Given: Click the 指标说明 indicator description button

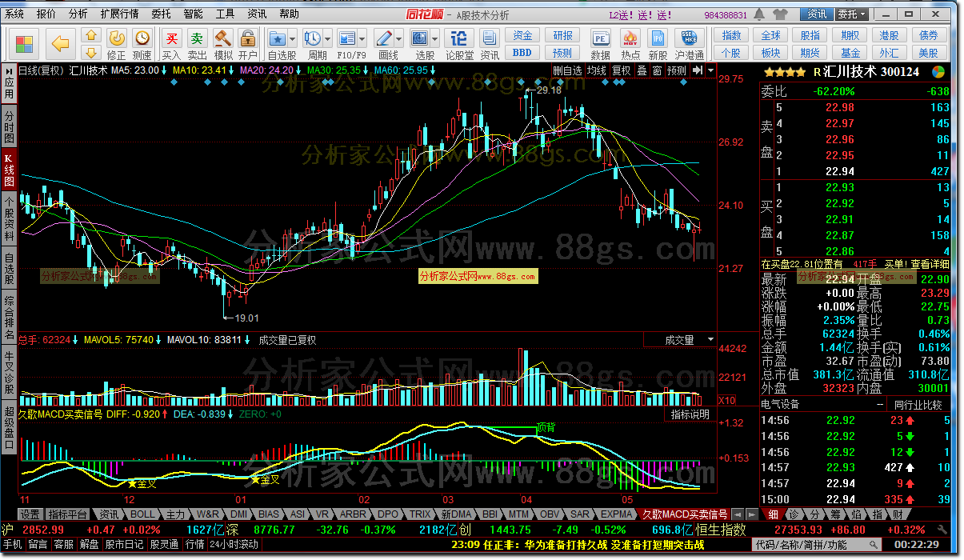Looking at the screenshot, I should pyautogui.click(x=690, y=414).
